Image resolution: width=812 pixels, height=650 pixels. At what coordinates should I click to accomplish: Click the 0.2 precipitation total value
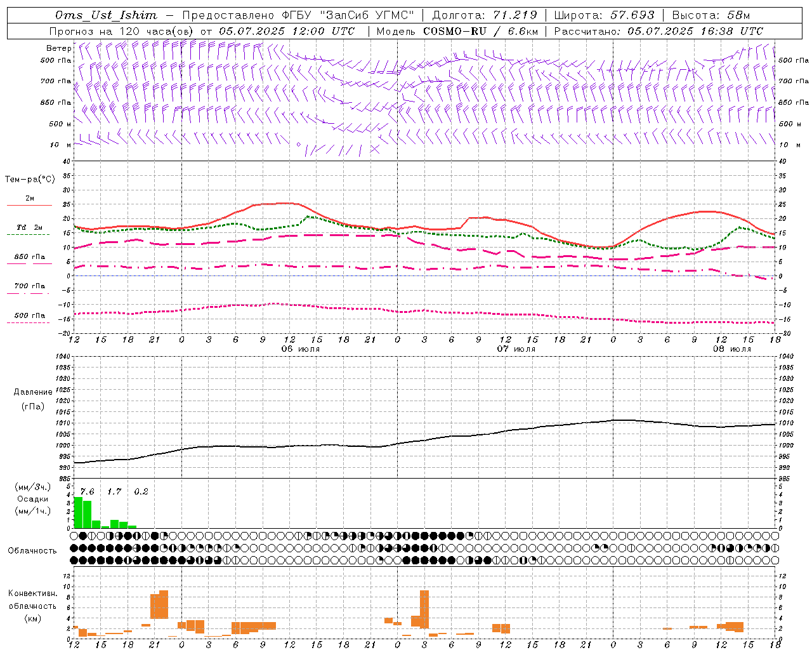click(x=141, y=491)
